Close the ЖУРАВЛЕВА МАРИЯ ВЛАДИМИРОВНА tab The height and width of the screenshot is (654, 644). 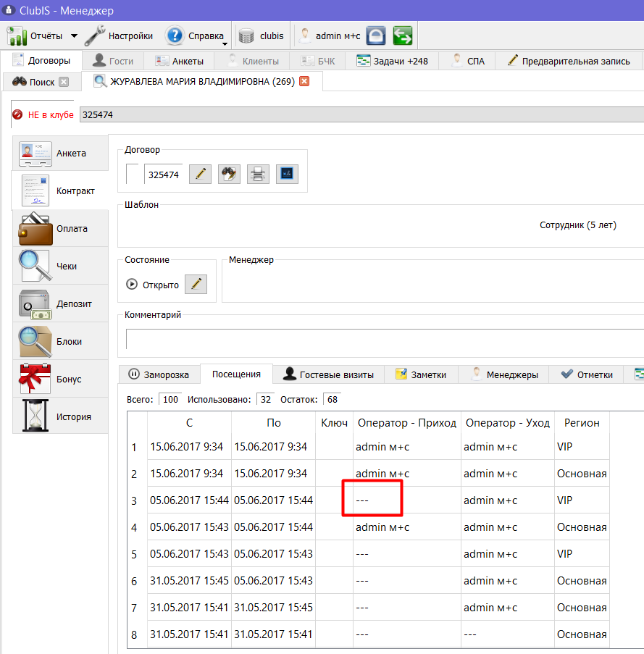point(304,81)
